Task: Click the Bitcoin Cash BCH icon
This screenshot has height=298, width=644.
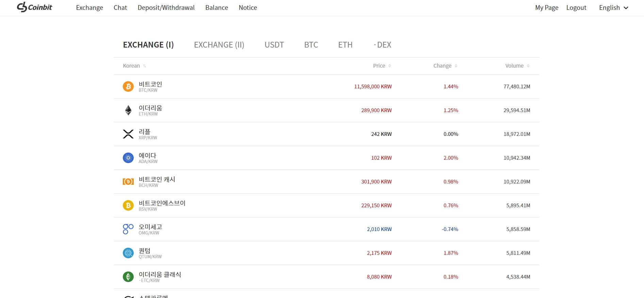Action: (128, 182)
